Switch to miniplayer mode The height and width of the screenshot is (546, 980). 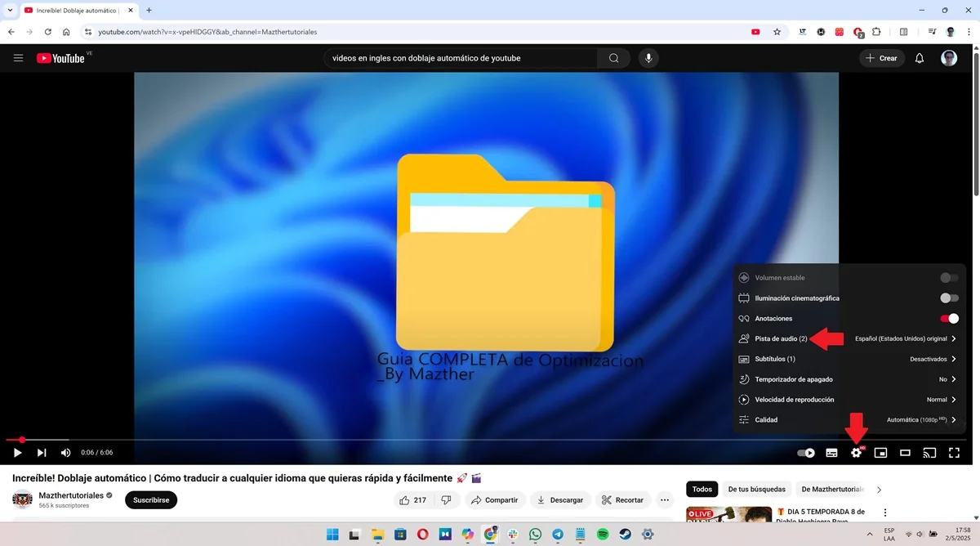pos(880,453)
